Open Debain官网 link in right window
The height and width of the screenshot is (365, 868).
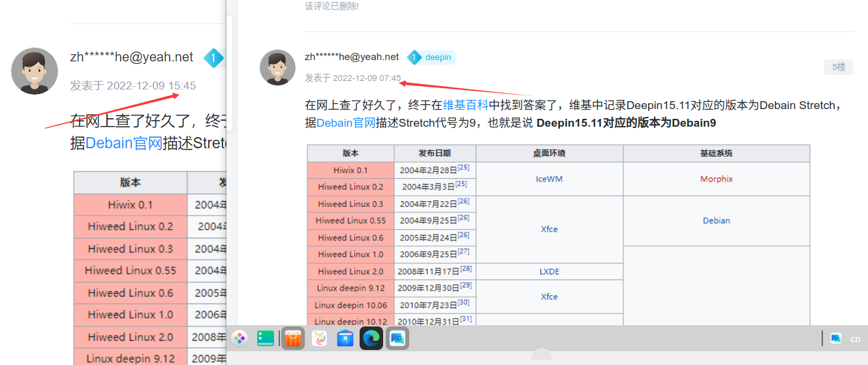(346, 122)
